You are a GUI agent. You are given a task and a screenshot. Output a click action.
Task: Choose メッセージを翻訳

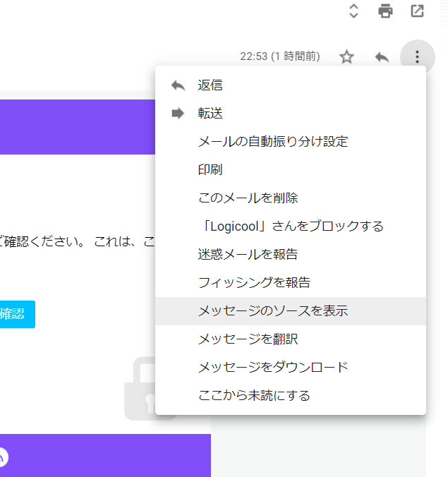291,339
